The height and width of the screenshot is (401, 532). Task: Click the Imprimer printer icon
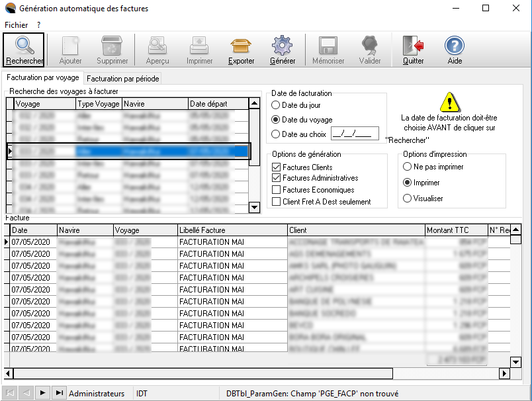(199, 46)
